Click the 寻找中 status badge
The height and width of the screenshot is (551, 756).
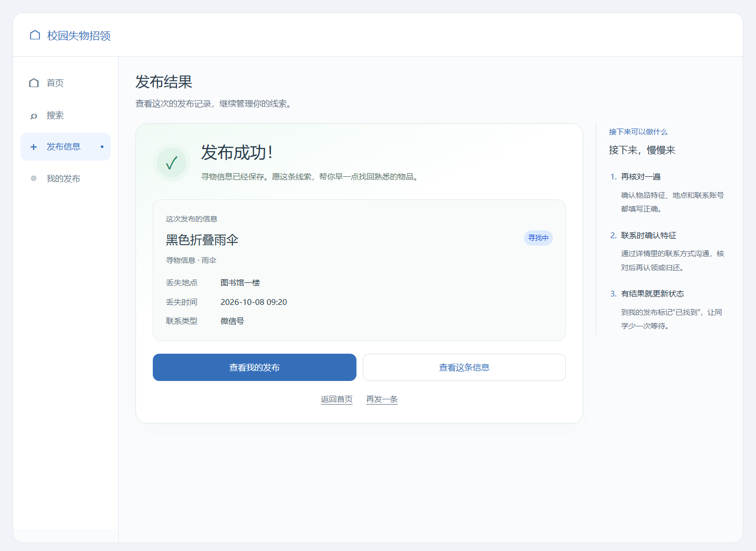click(x=538, y=238)
